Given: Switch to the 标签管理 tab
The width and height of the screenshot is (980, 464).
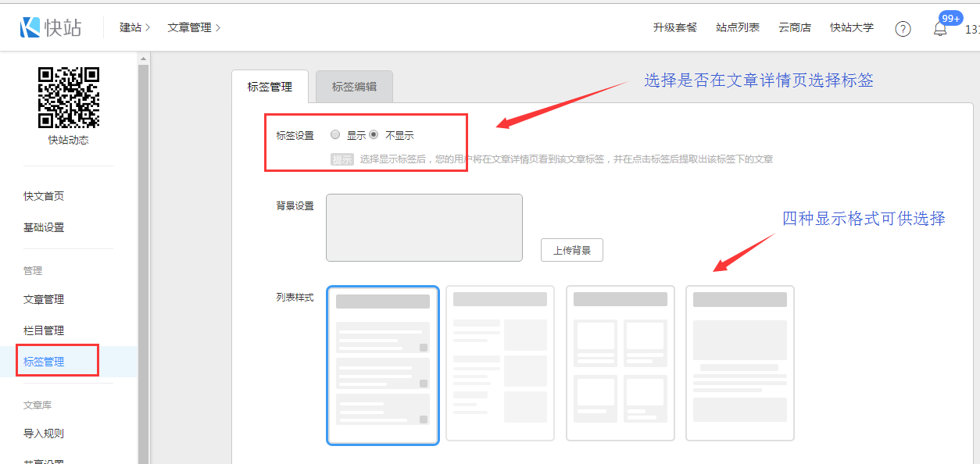Looking at the screenshot, I should click(270, 87).
